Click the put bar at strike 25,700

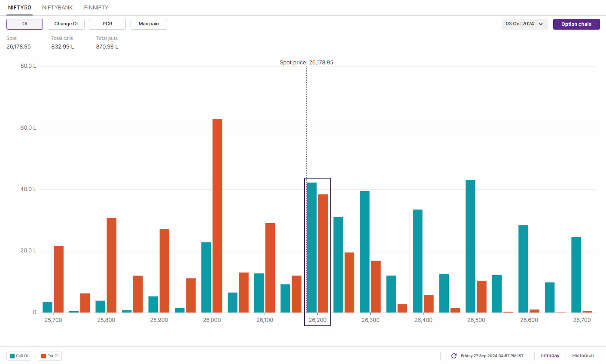[59, 279]
